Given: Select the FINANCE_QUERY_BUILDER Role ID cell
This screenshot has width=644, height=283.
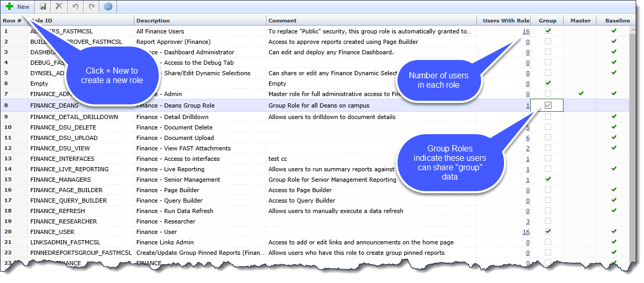Looking at the screenshot, I should coord(68,201).
